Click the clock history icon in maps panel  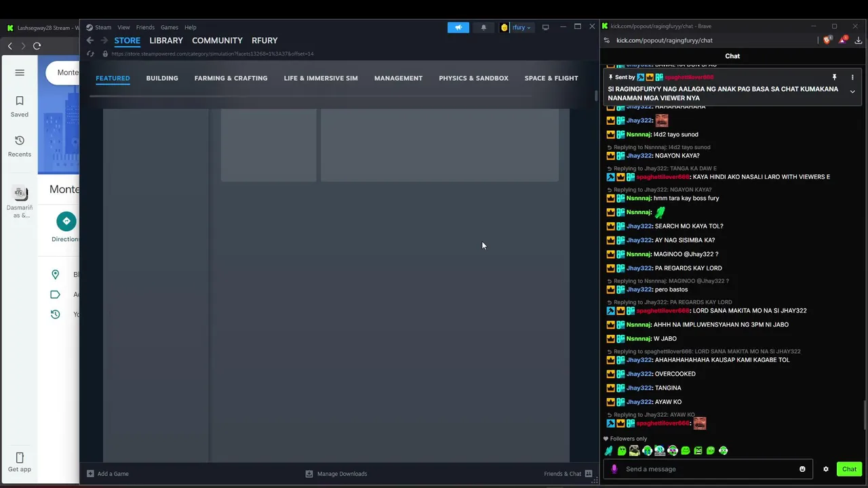[x=56, y=314]
